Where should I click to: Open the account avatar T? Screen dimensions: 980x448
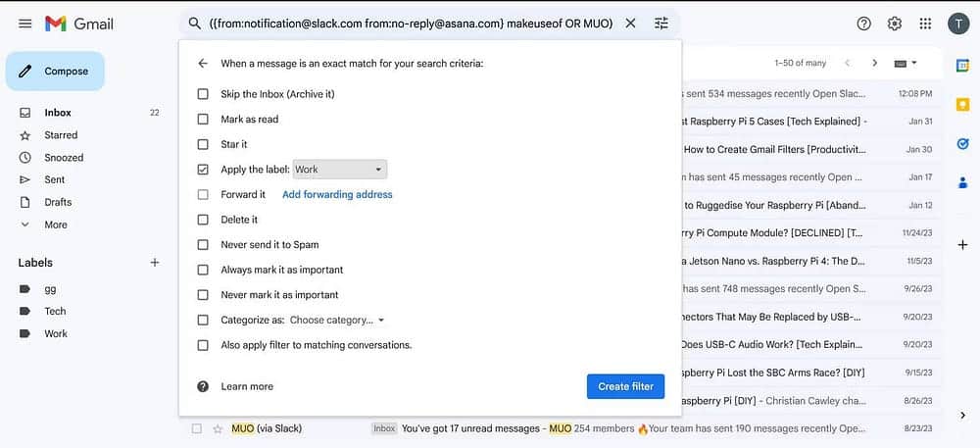[x=958, y=24]
